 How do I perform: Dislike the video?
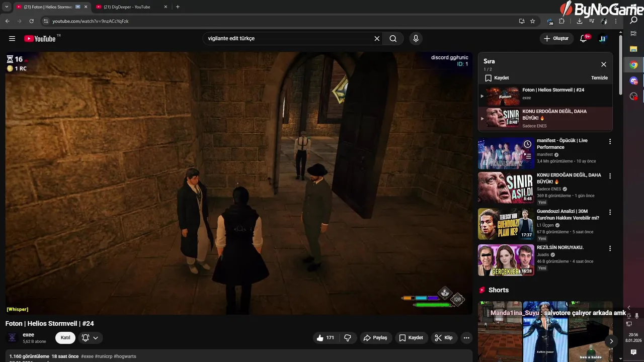click(x=348, y=338)
